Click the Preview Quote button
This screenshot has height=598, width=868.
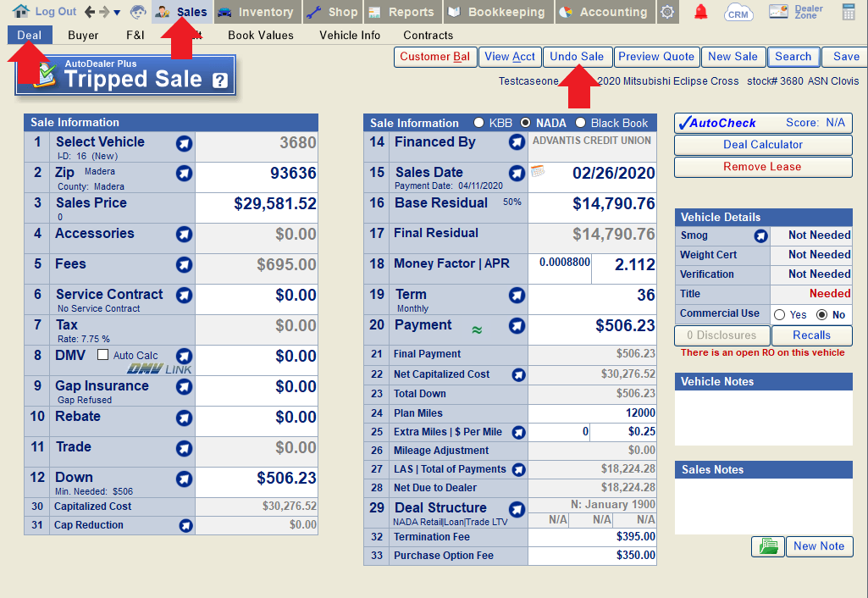[656, 57]
